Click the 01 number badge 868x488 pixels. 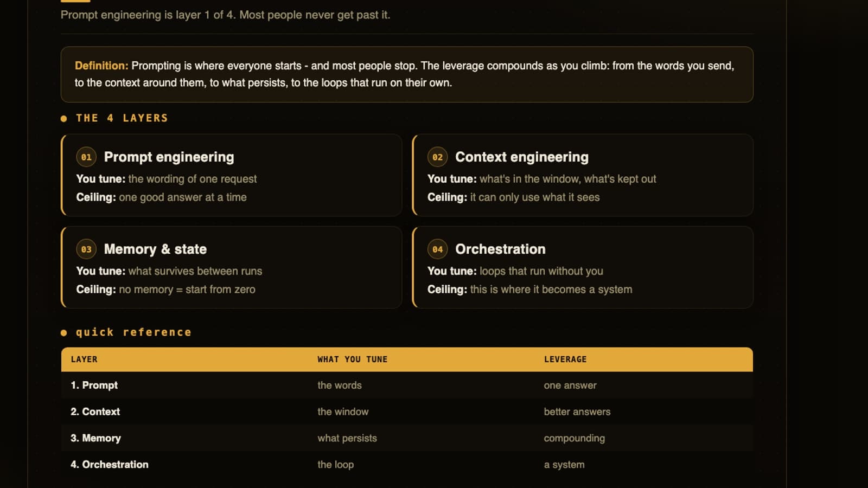point(86,157)
